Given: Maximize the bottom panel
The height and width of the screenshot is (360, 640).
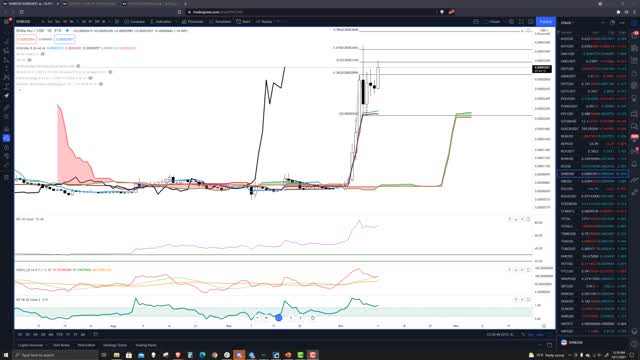Looking at the screenshot, I should click(x=549, y=345).
